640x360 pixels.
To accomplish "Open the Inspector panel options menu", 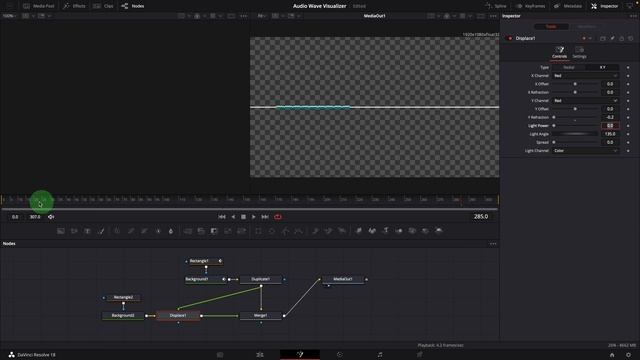I will coord(633,16).
